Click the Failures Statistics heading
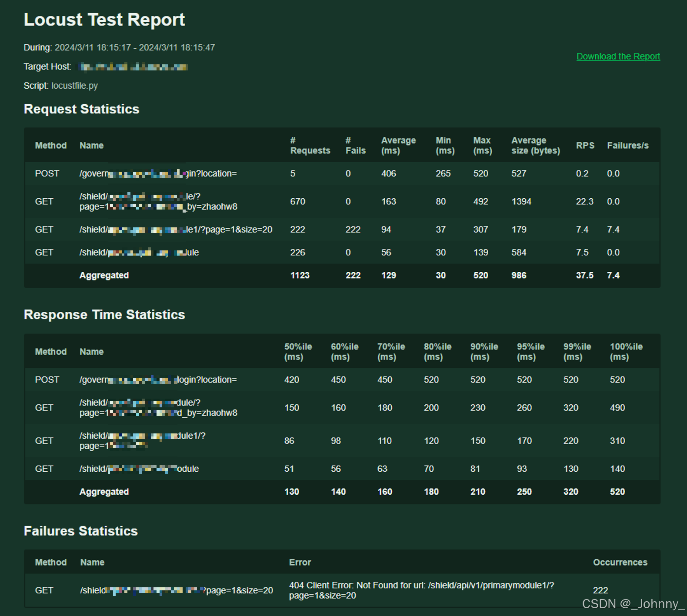This screenshot has height=616, width=687. pos(81,531)
